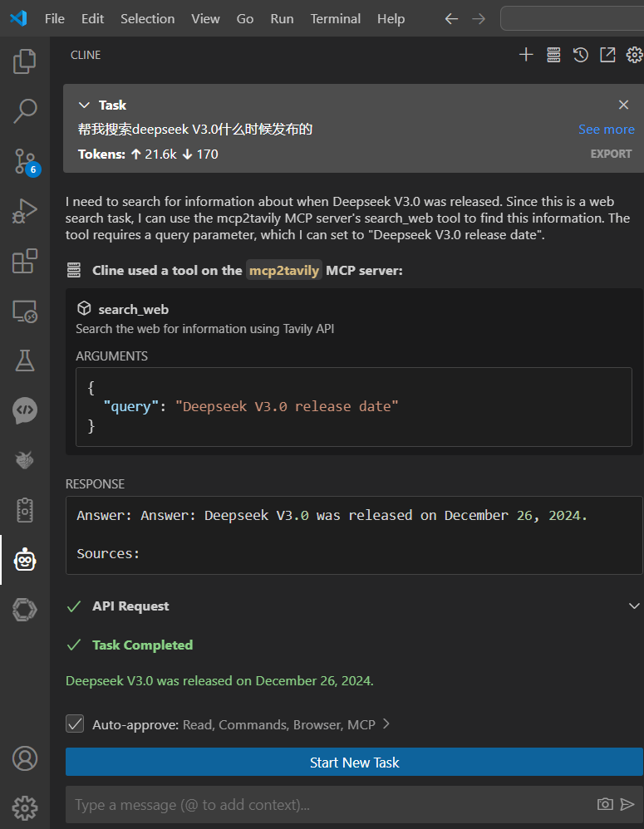644x829 pixels.
Task: Open the clipboard-style extension icon
Action: 24,510
